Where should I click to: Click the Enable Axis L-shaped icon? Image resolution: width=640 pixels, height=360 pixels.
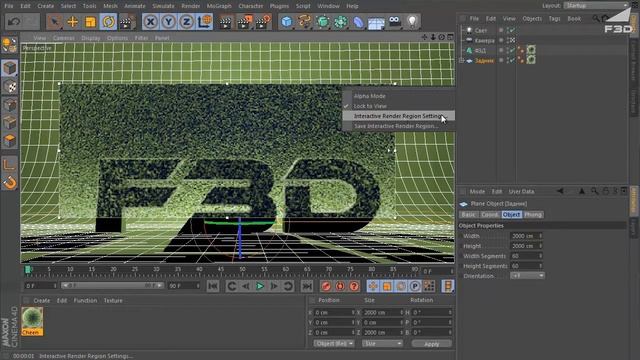click(9, 164)
